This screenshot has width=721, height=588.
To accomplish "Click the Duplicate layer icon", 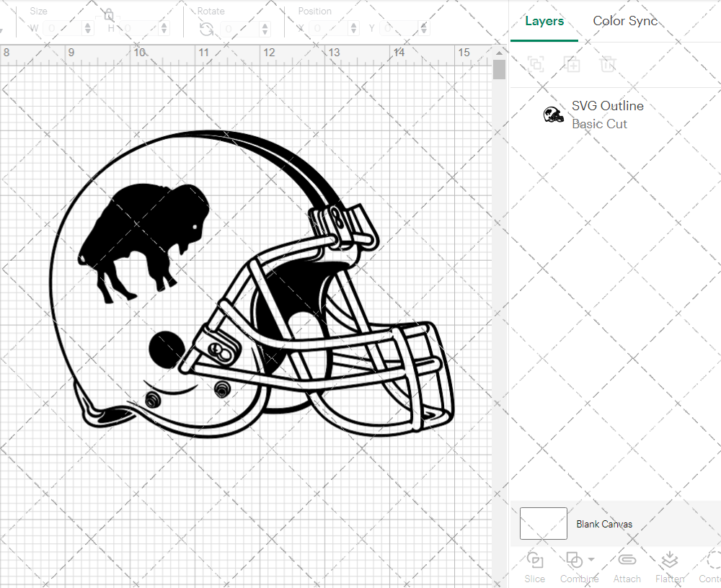I will tap(572, 64).
